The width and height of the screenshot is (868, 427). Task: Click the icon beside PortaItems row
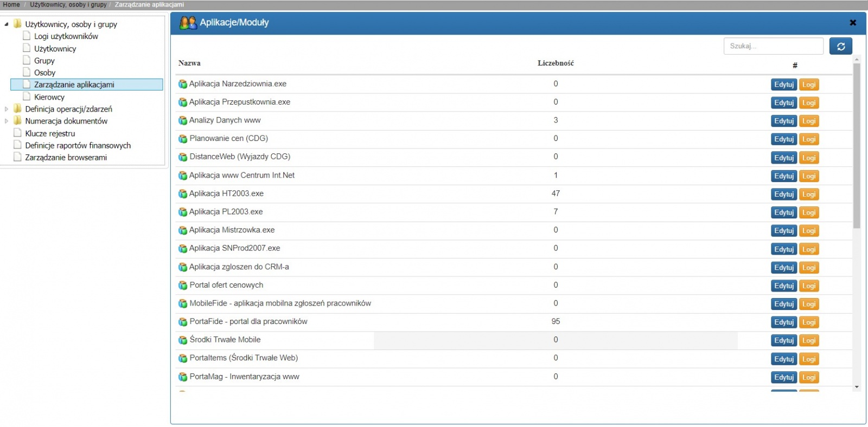(183, 358)
